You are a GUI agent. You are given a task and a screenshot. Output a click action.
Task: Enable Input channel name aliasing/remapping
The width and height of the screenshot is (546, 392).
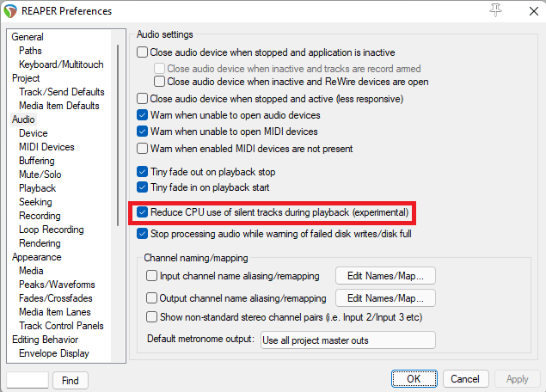click(x=152, y=276)
